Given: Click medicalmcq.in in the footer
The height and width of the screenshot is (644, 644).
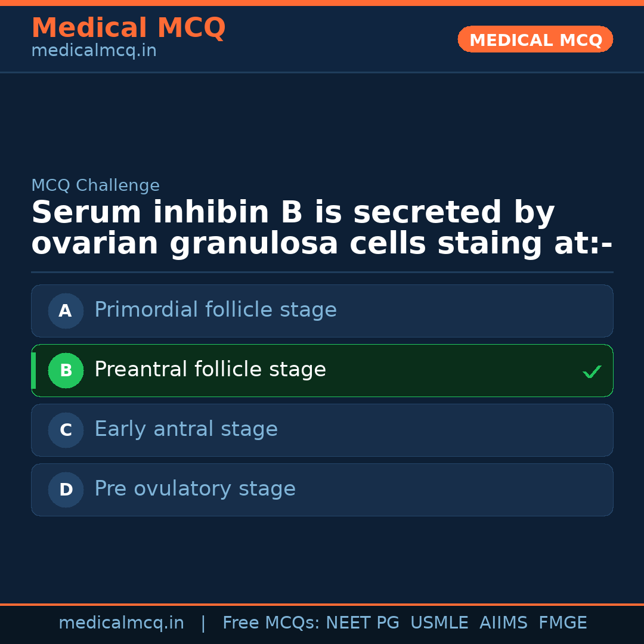Looking at the screenshot, I should pyautogui.click(x=121, y=623).
